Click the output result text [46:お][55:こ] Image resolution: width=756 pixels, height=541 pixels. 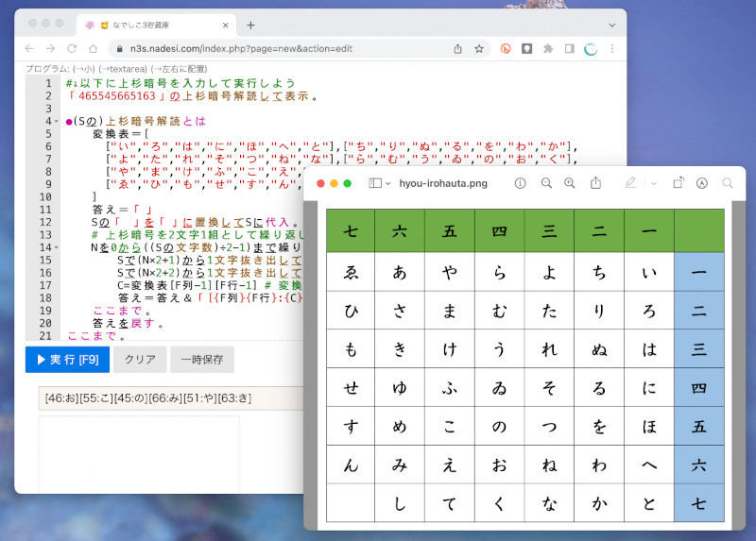(148, 398)
